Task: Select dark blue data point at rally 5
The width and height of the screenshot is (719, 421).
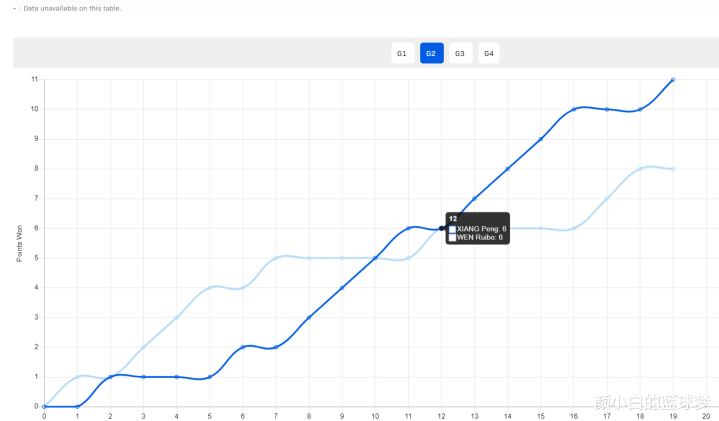Action: (210, 377)
